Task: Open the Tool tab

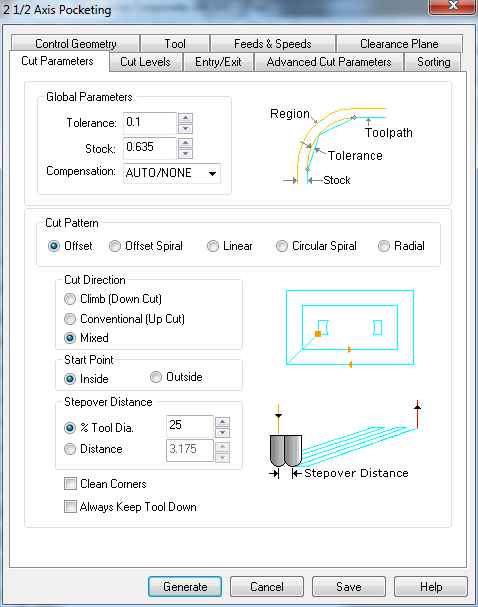Action: (x=175, y=44)
